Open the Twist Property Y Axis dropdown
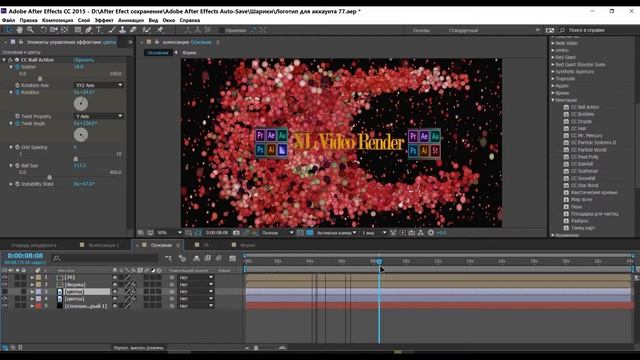Screen dimensions: 640x360 (x=99, y=116)
